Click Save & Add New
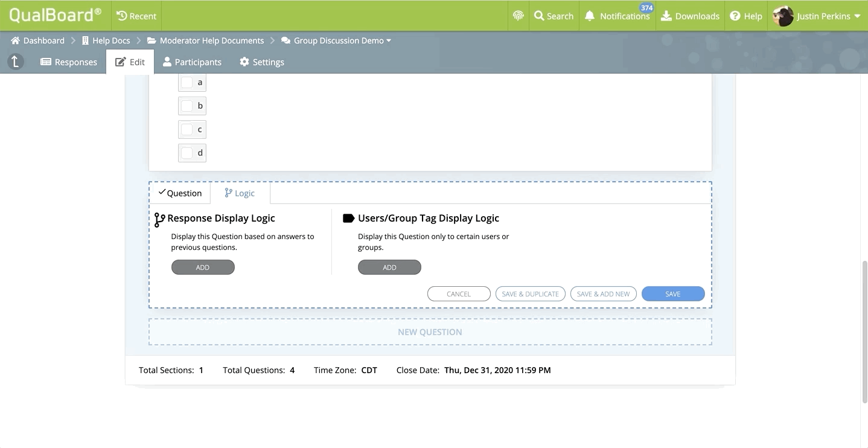868x448 pixels. click(x=604, y=294)
